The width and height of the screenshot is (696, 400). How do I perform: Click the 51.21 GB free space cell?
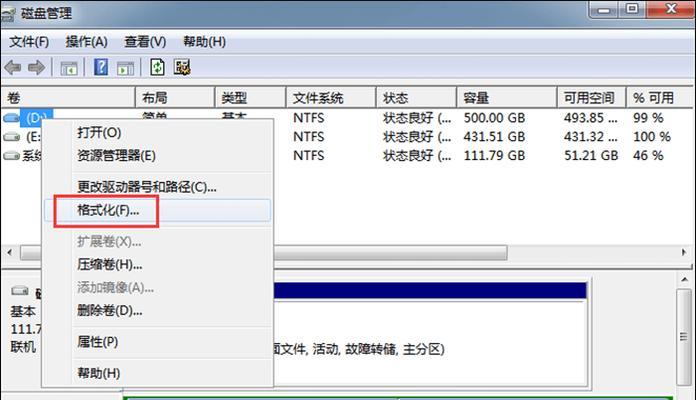point(591,156)
